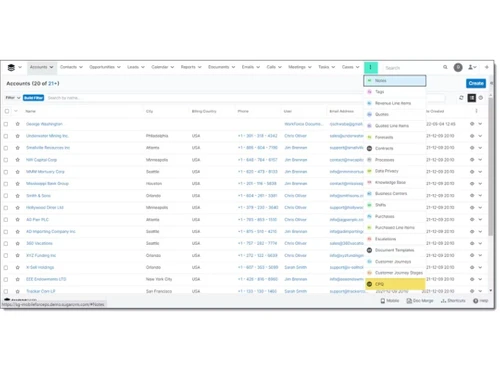500x375 pixels.
Task: Check the Mississippi Bank Group row checkbox
Action: click(x=6, y=184)
